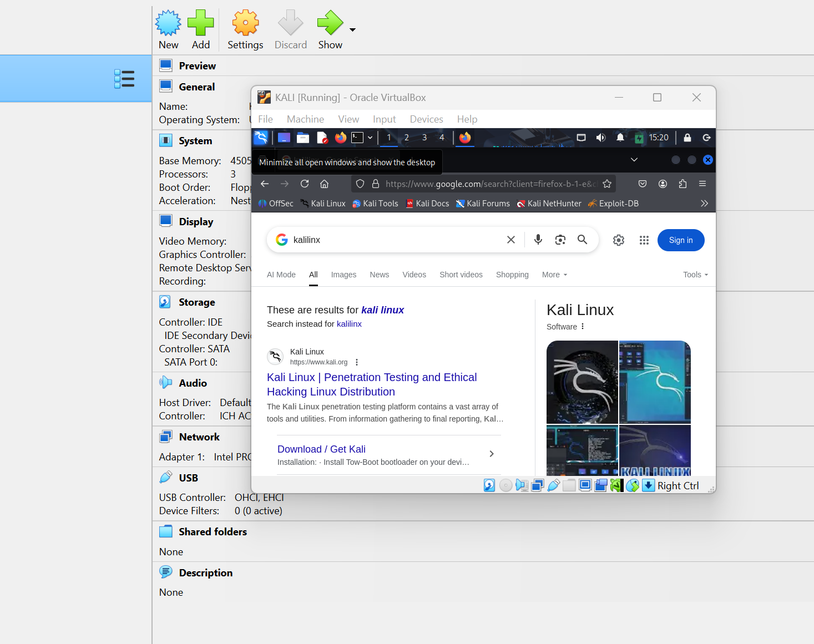Expand the Download / Get Kali chevron

[492, 454]
